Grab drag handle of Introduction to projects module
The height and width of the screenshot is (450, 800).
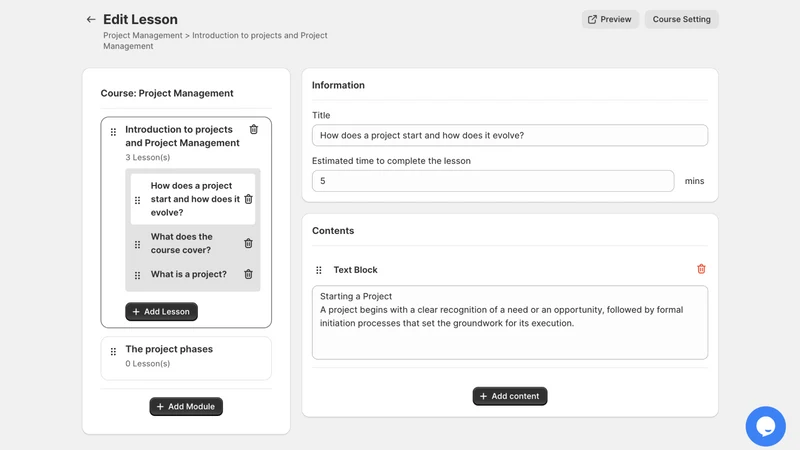[x=113, y=133]
